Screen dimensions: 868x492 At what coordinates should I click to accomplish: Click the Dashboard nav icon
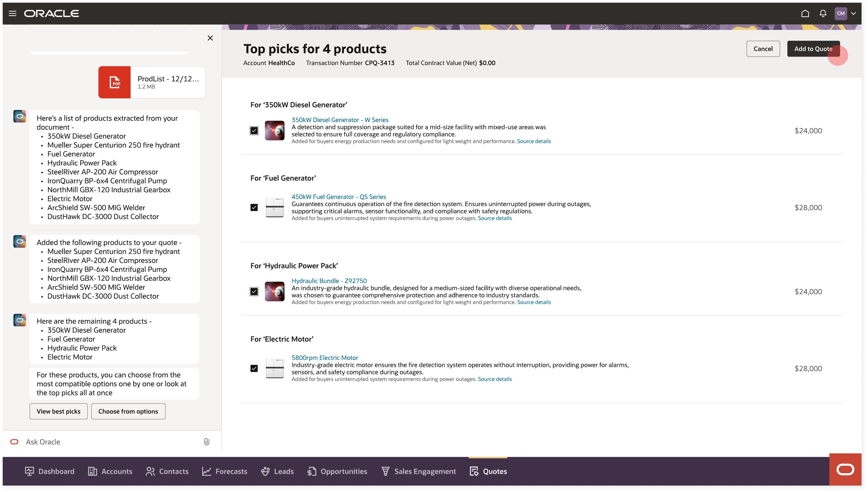30,471
